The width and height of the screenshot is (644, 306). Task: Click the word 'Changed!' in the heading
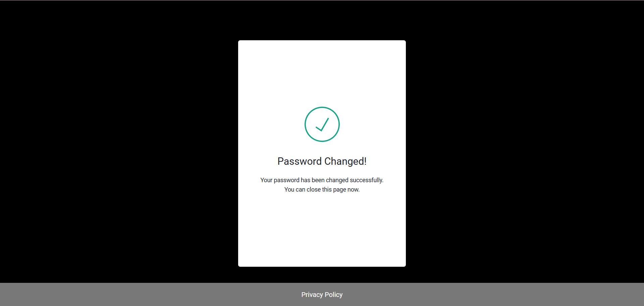(x=345, y=161)
